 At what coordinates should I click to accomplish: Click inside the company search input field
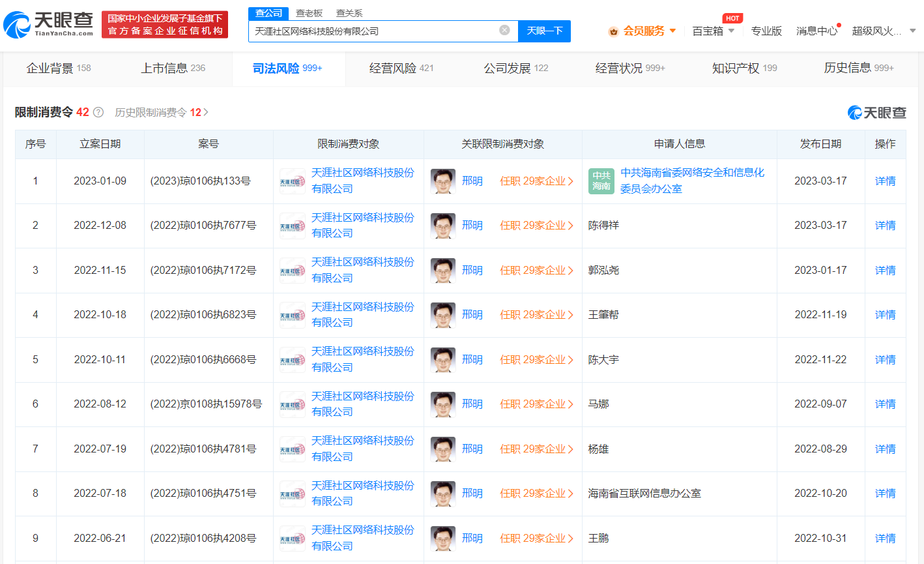pos(371,31)
